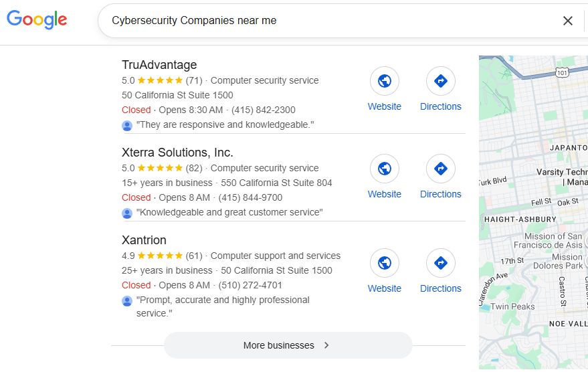
Task: Open Xterra Solutions website globe icon
Action: 385,169
